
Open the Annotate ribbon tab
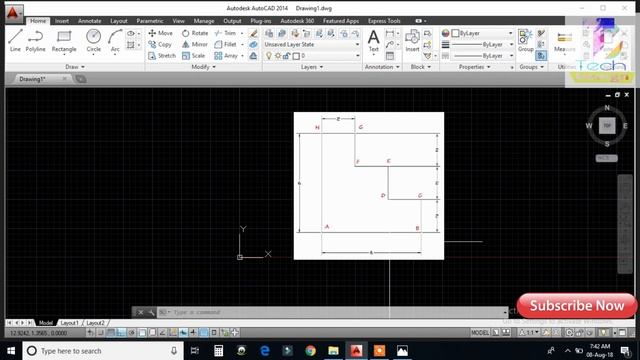click(89, 21)
